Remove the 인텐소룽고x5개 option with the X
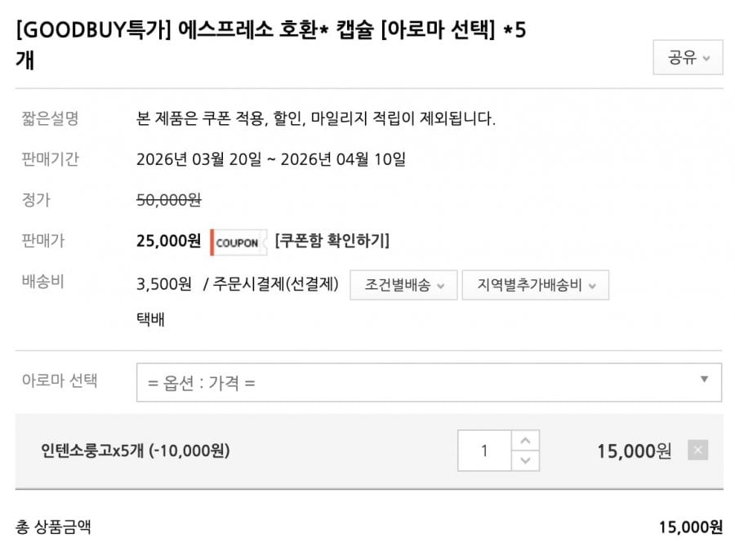This screenshot has height=560, width=735. (697, 451)
